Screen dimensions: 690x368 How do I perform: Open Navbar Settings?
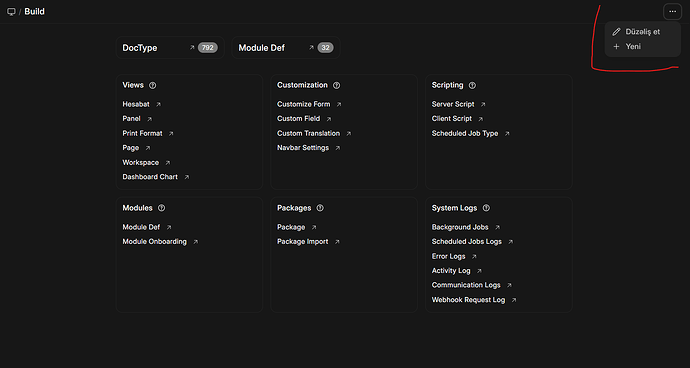[x=303, y=148]
